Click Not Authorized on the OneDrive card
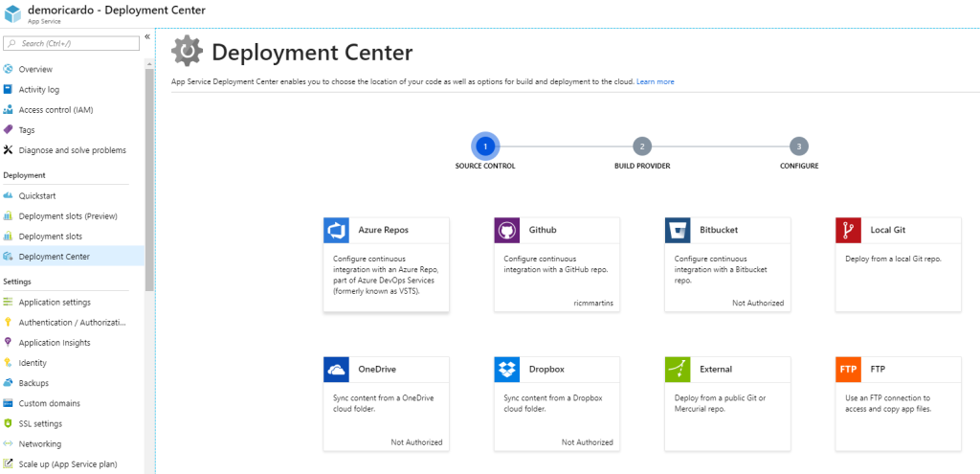Viewport: 980px width, 474px height. pos(417,442)
